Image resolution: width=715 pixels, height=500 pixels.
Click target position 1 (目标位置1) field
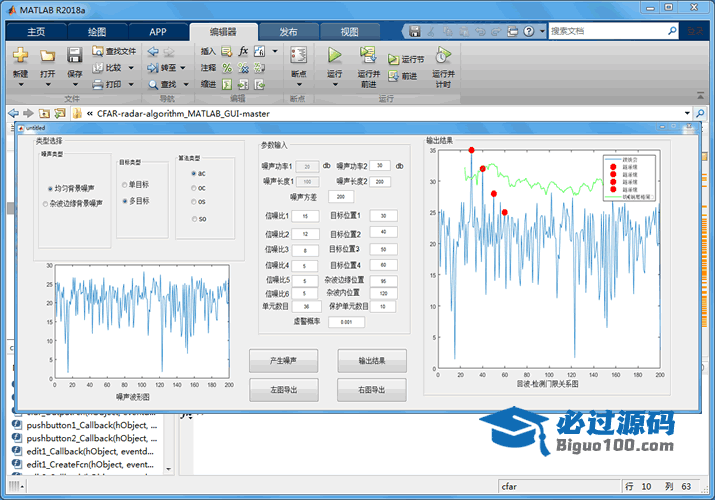coord(383,216)
